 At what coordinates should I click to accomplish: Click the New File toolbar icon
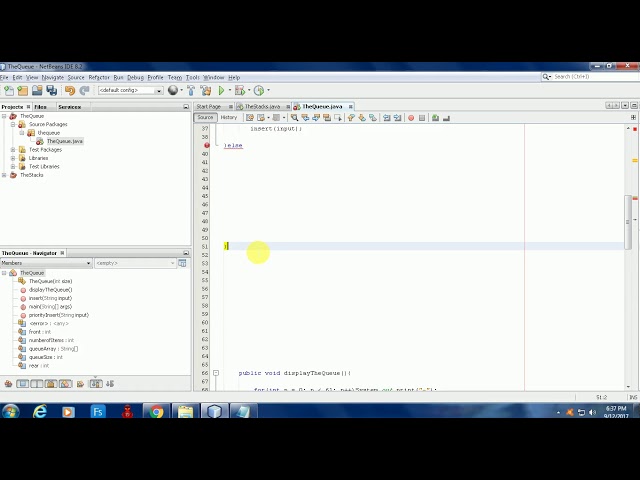tap(9, 91)
